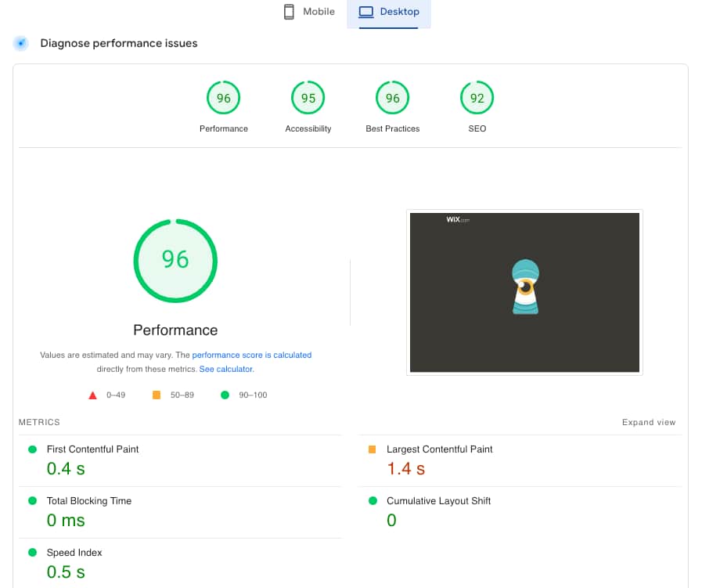Image resolution: width=702 pixels, height=588 pixels.
Task: Click the Best Practices gauge showing 96
Action: pos(392,97)
